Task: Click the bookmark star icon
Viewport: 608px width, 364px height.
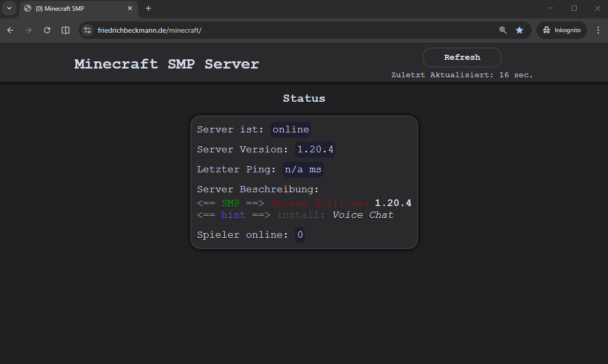Action: 519,30
